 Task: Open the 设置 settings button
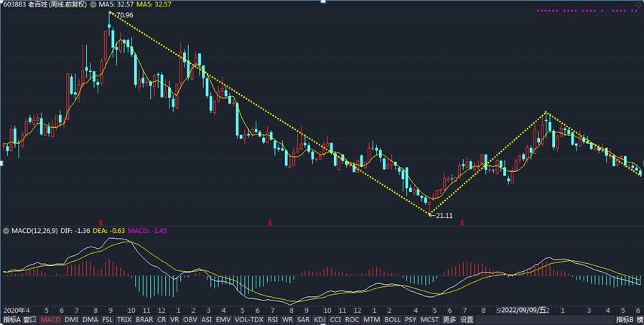(x=467, y=320)
